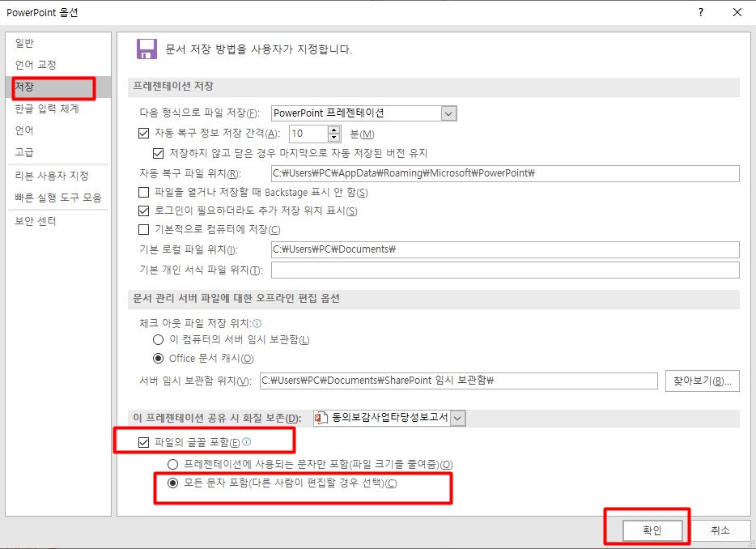This screenshot has width=756, height=549.
Task: Click the 프레젠테이션 저장 section heading
Action: coord(173,86)
